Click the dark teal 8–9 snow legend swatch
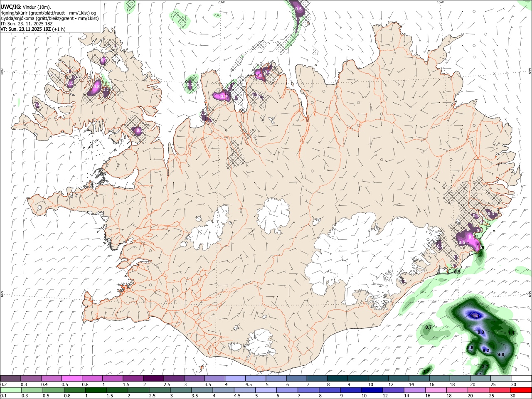The height and width of the screenshot is (399, 532). (x=337, y=379)
